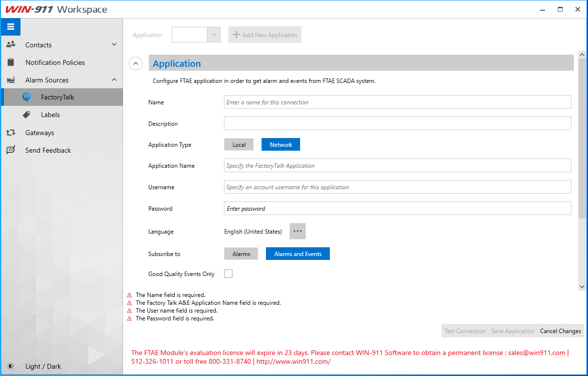Screen dimensions: 588x376
Task: Click 'The Name field is required.' message
Action: click(x=170, y=295)
